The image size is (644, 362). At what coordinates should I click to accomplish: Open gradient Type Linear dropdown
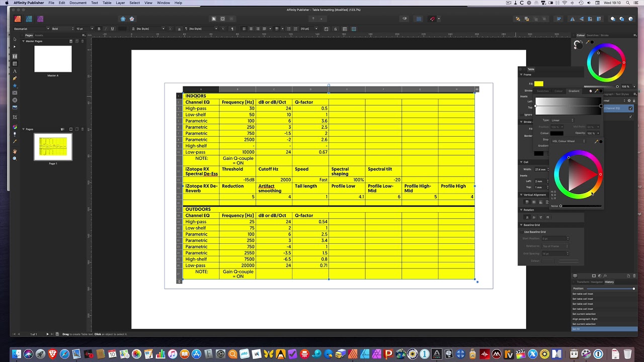click(562, 120)
